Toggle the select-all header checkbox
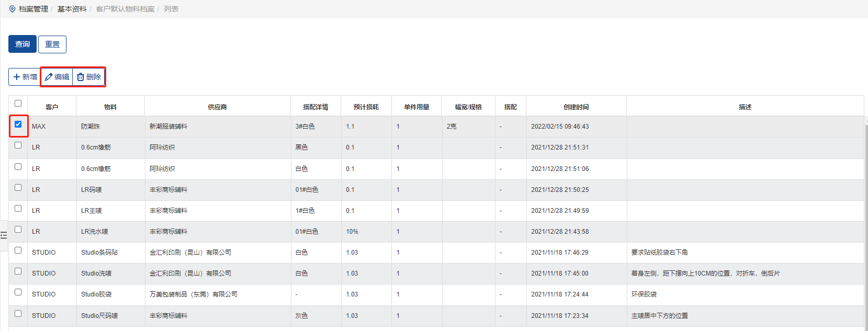Screen dimensions: 868x331 [18, 103]
